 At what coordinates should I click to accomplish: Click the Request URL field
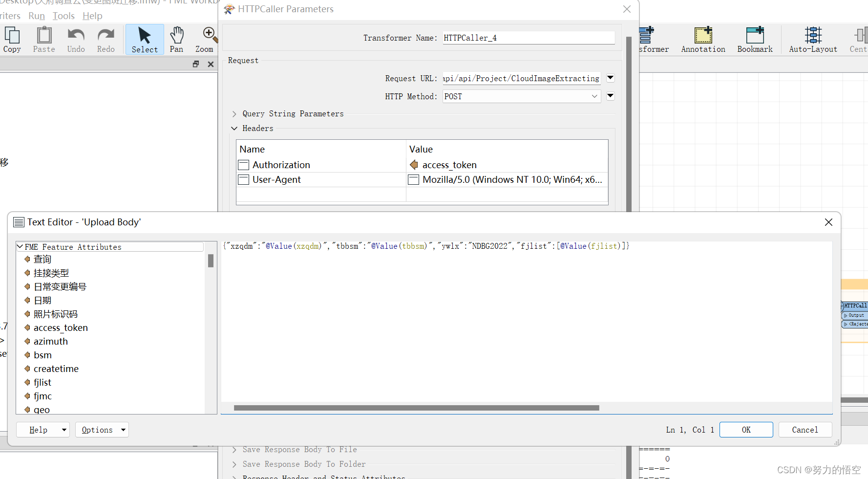(522, 78)
